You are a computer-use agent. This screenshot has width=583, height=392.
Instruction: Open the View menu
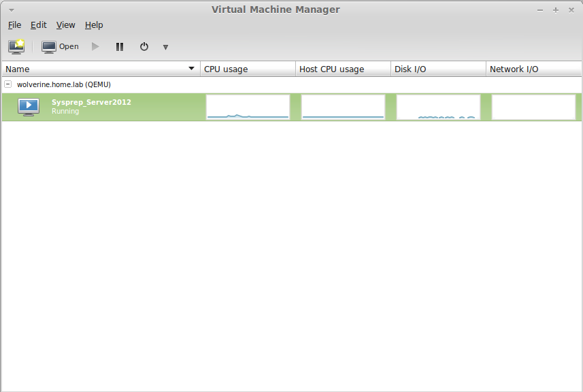65,25
